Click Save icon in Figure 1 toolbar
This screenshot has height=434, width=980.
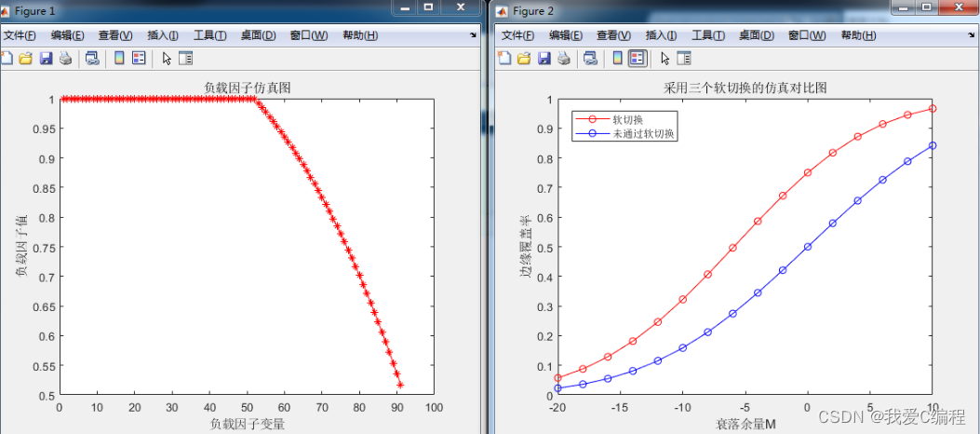[45, 59]
